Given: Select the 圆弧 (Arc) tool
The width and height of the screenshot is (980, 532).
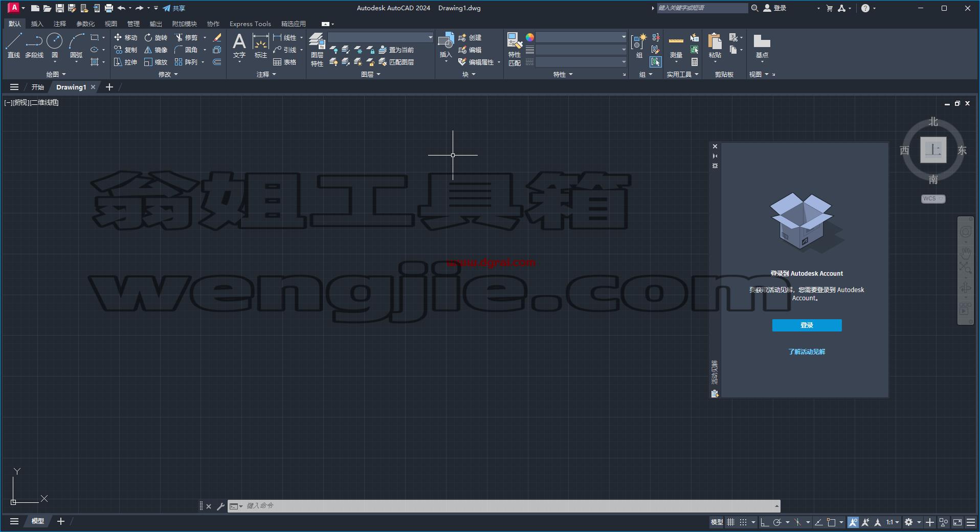Looking at the screenshot, I should (x=76, y=45).
